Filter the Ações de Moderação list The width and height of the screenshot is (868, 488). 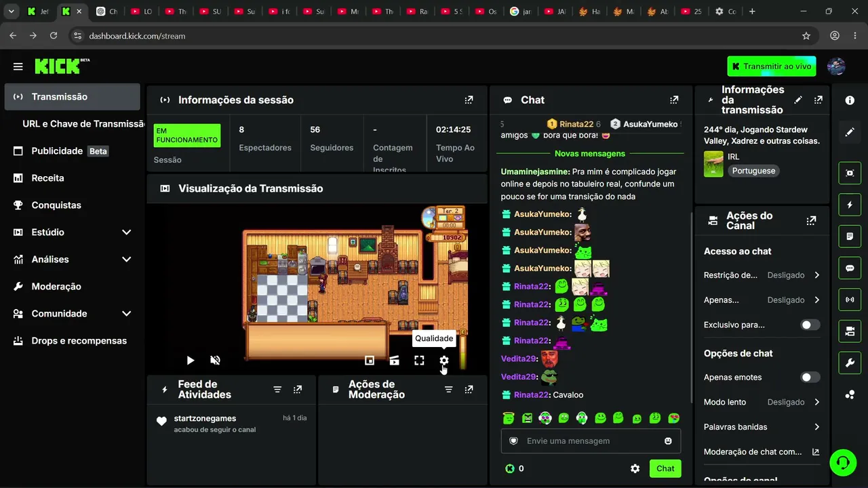click(x=448, y=390)
